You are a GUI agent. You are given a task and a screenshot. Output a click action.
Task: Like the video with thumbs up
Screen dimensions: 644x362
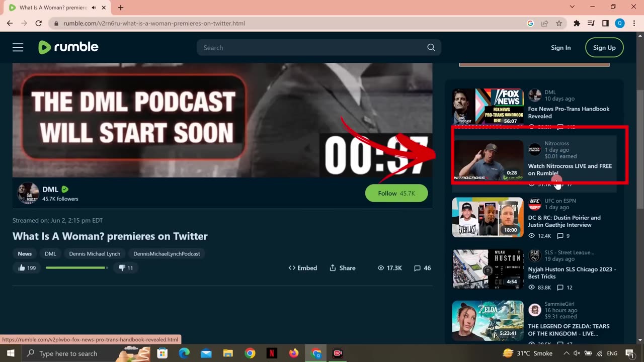(x=27, y=268)
